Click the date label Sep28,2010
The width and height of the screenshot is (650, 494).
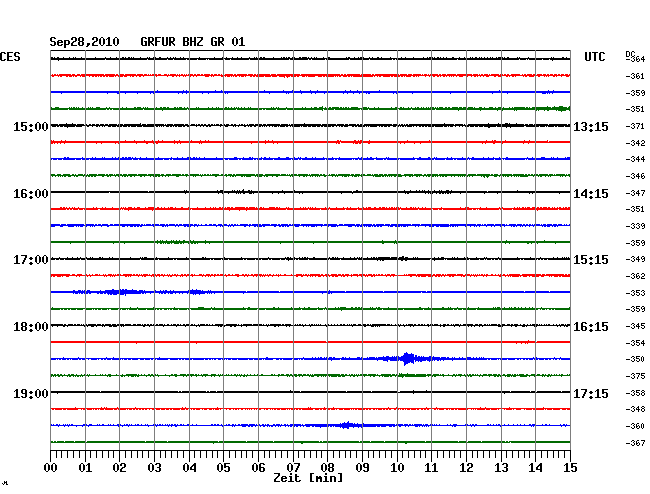[x=84, y=42]
